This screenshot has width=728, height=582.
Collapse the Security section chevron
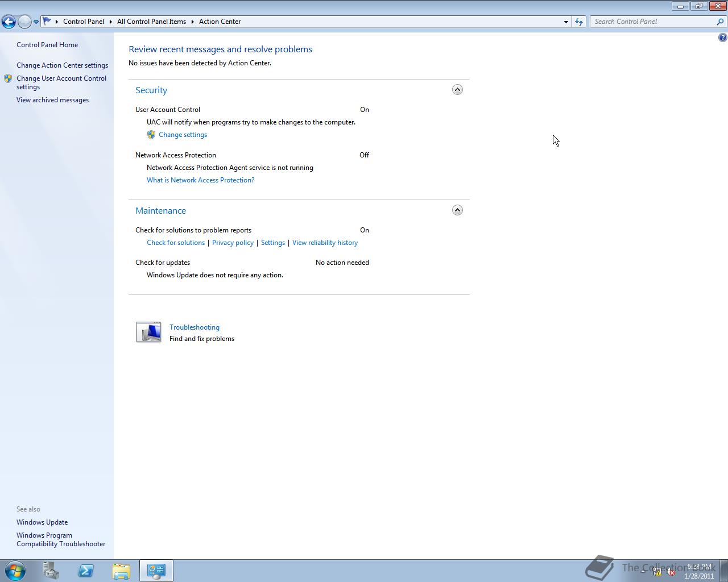point(457,90)
